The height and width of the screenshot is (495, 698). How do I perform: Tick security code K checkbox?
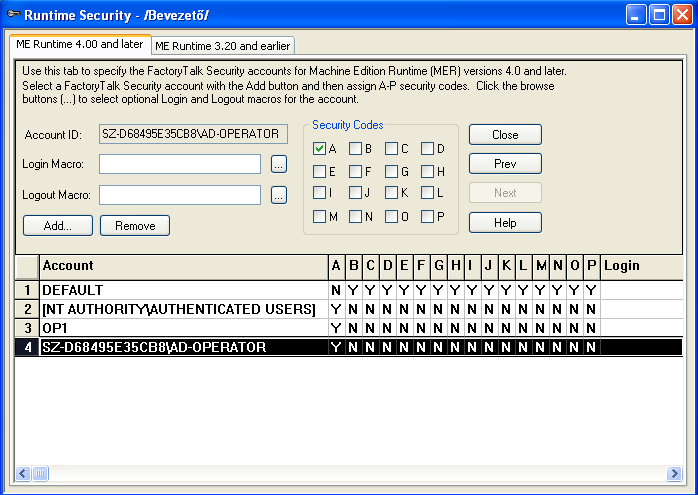[x=391, y=193]
